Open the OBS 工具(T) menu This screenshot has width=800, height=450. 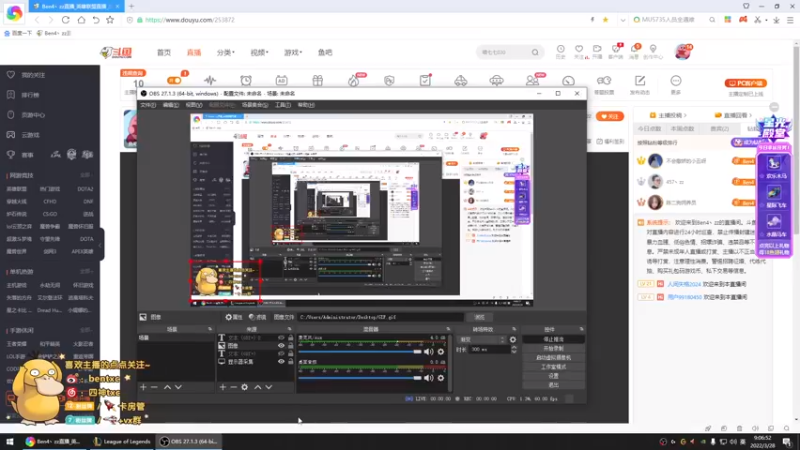[283, 105]
